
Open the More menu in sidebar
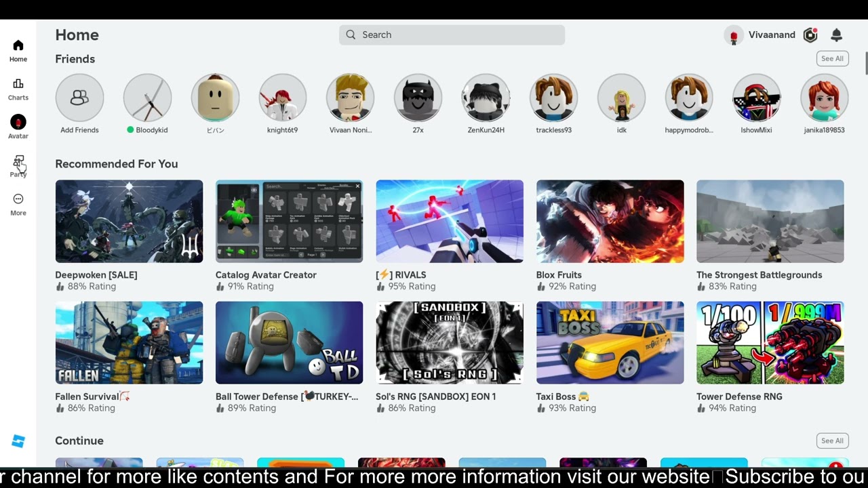tap(18, 199)
